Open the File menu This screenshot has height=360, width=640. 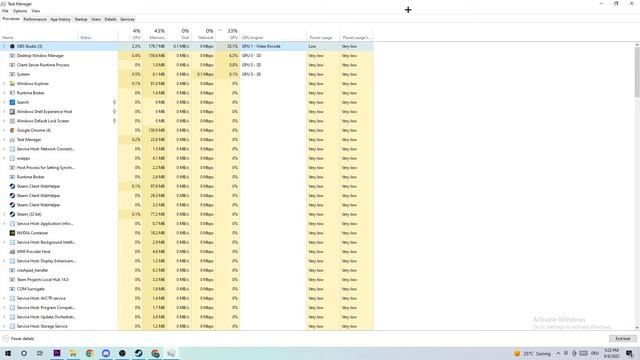[x=5, y=11]
